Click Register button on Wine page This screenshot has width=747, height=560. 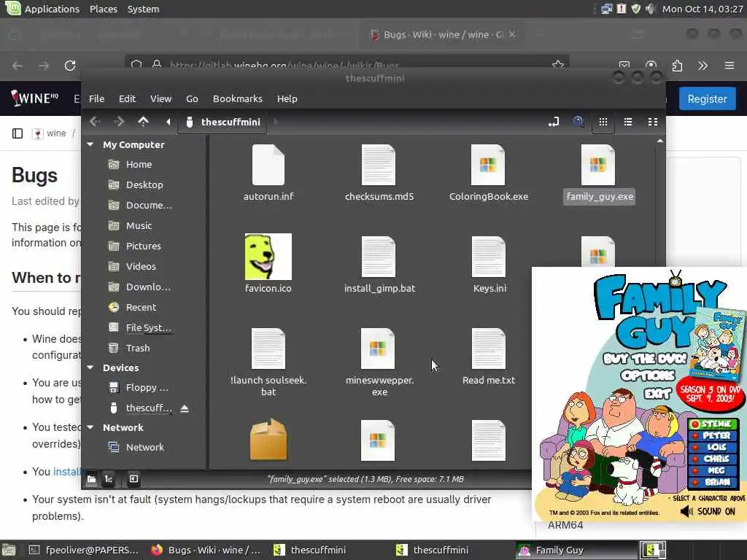pyautogui.click(x=707, y=98)
